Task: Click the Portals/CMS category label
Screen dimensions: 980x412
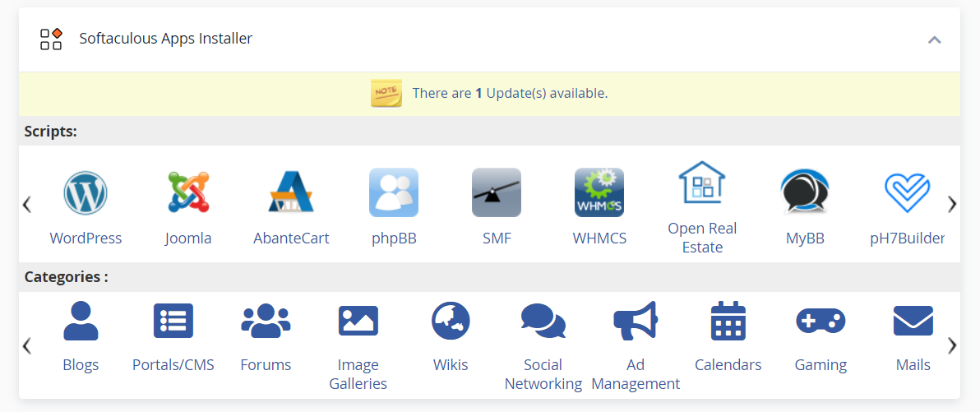Action: [173, 365]
